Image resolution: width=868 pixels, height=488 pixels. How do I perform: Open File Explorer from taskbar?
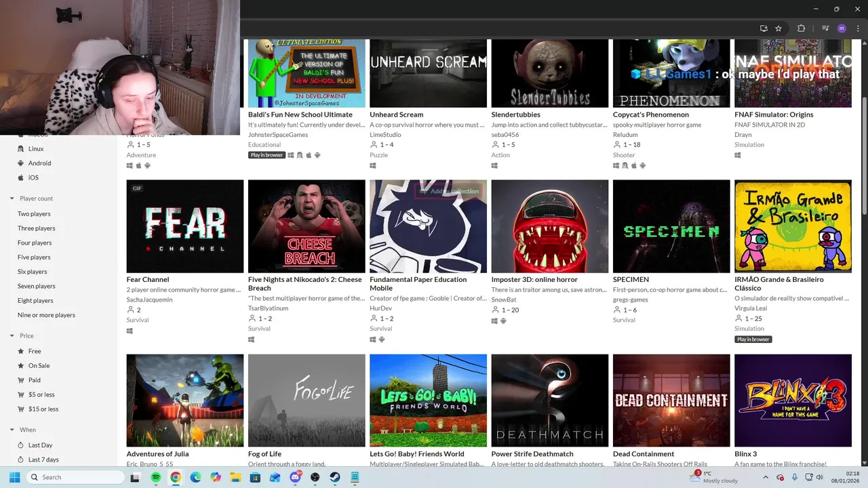[235, 477]
